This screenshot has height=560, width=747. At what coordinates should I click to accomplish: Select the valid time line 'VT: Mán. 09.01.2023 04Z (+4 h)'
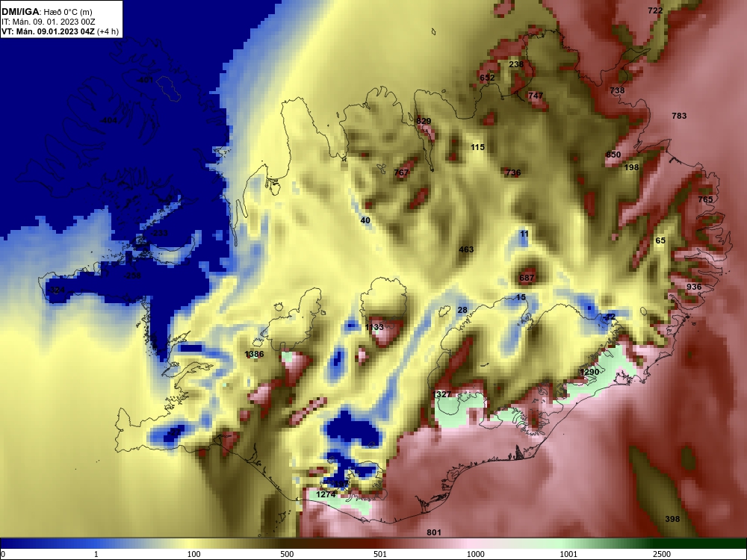pos(60,31)
